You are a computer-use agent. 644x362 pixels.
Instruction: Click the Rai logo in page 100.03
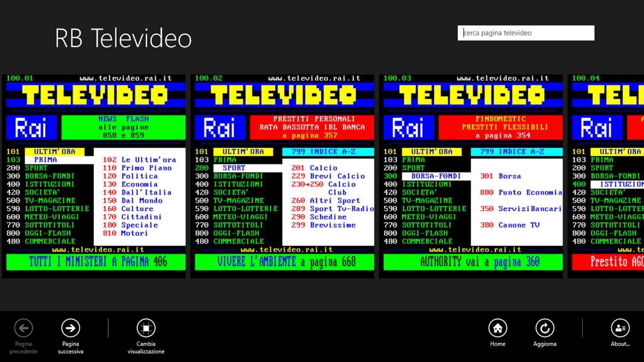[x=409, y=127]
